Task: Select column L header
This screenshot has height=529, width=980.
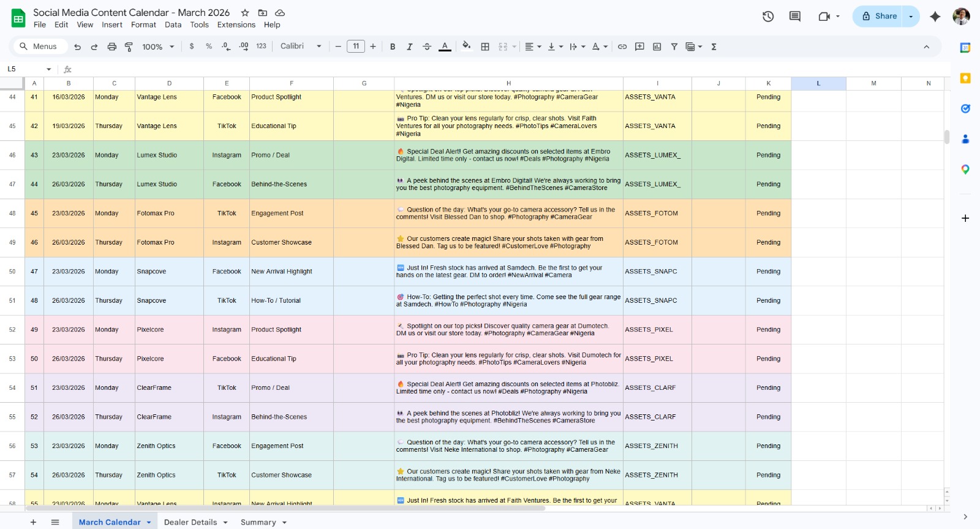Action: click(x=818, y=83)
